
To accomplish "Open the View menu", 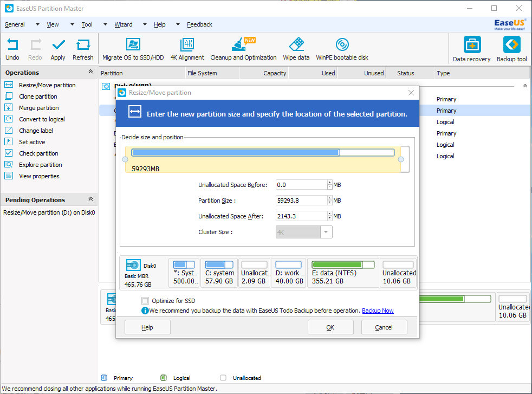I will coord(53,24).
